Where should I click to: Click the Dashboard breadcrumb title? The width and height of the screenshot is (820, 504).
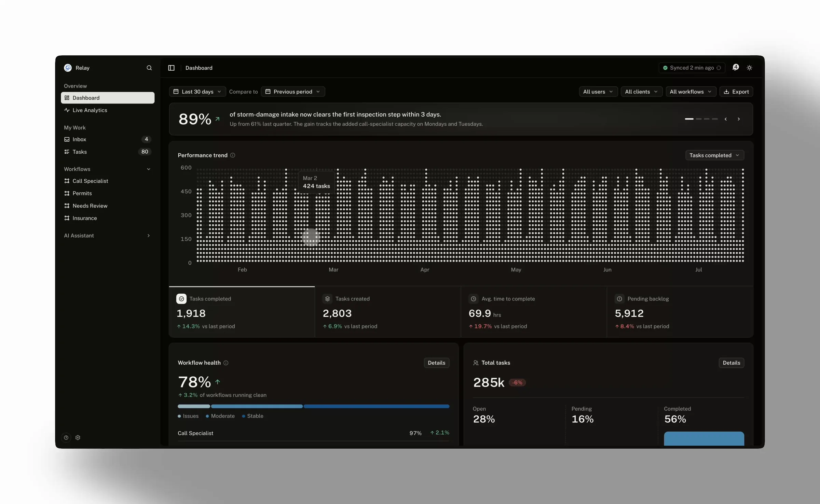[x=199, y=68]
